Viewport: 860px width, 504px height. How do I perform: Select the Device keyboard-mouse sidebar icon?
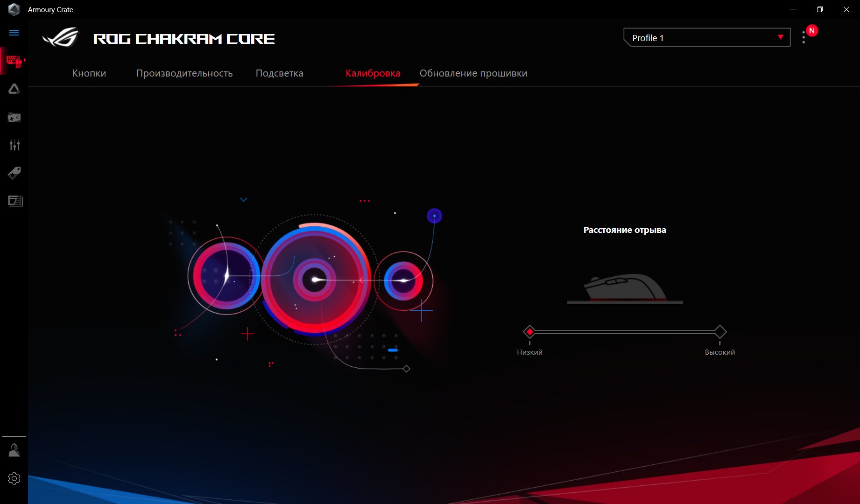14,61
